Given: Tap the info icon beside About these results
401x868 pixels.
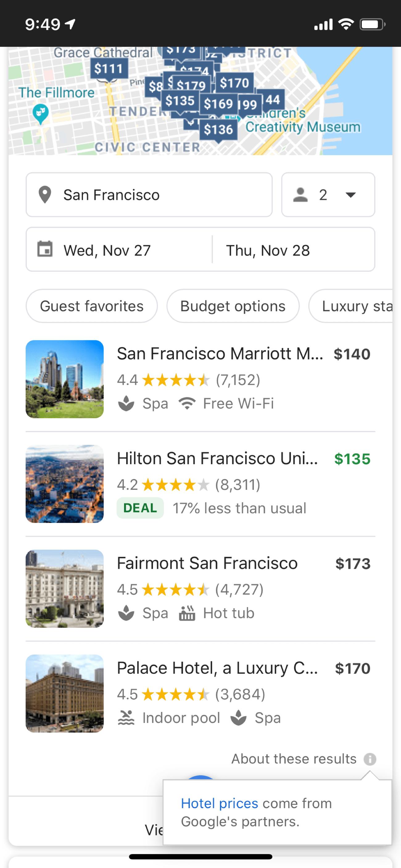Looking at the screenshot, I should tap(370, 759).
